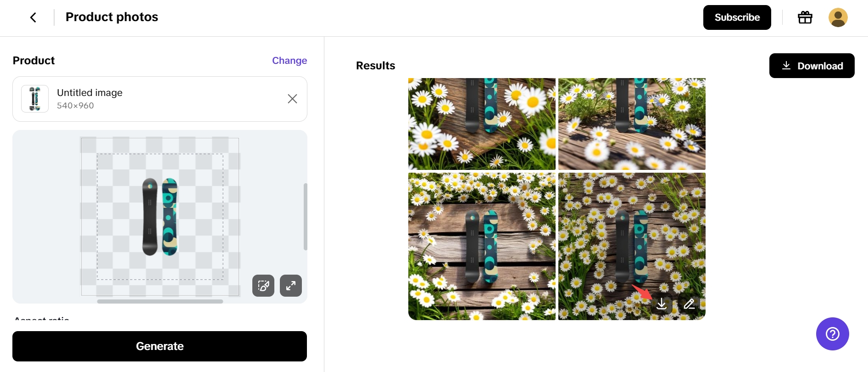Expand the canvas preview to fullscreen
Screen dimensions: 868x372
[x=291, y=286]
